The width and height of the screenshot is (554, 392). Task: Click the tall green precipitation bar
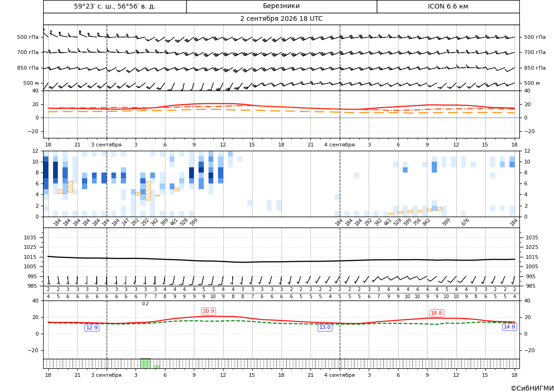(145, 364)
